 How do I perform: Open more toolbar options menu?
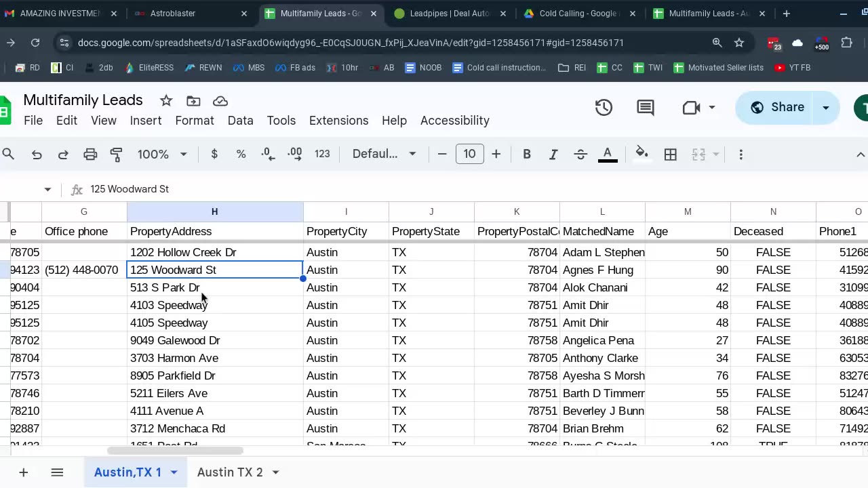[x=741, y=155]
